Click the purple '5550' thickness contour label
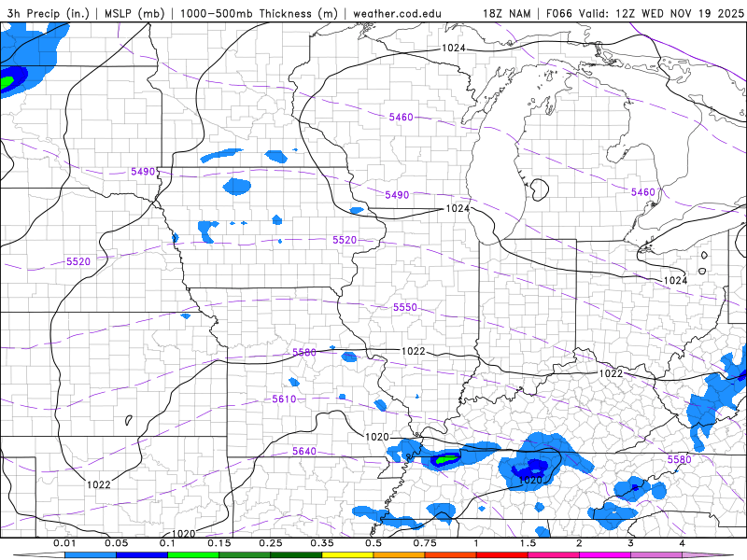This screenshot has width=747, height=560. pos(405,308)
